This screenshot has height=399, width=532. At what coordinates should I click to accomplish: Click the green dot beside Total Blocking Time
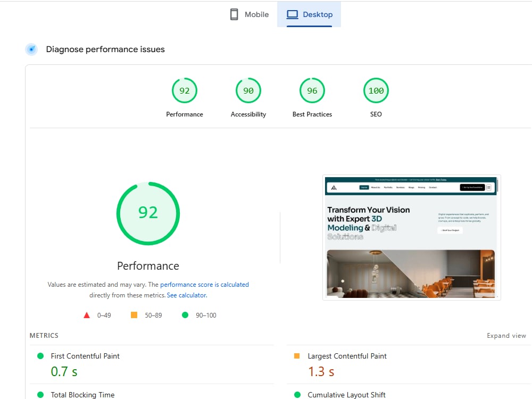(x=40, y=395)
